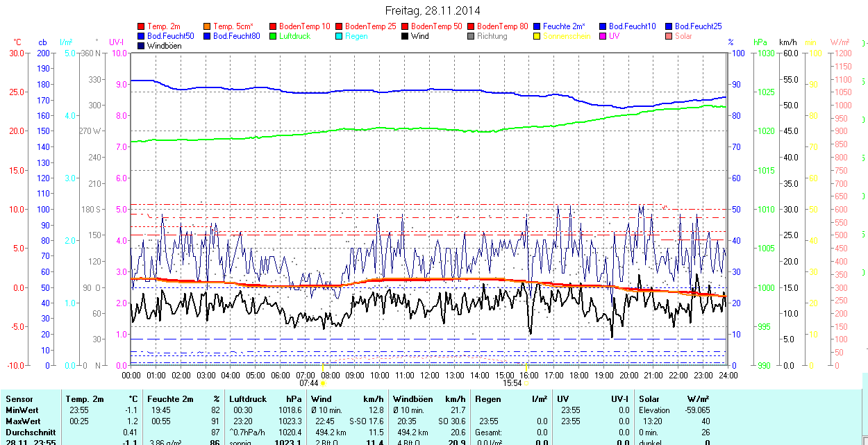Click the BodenTemp 50 legend label

click(x=437, y=26)
